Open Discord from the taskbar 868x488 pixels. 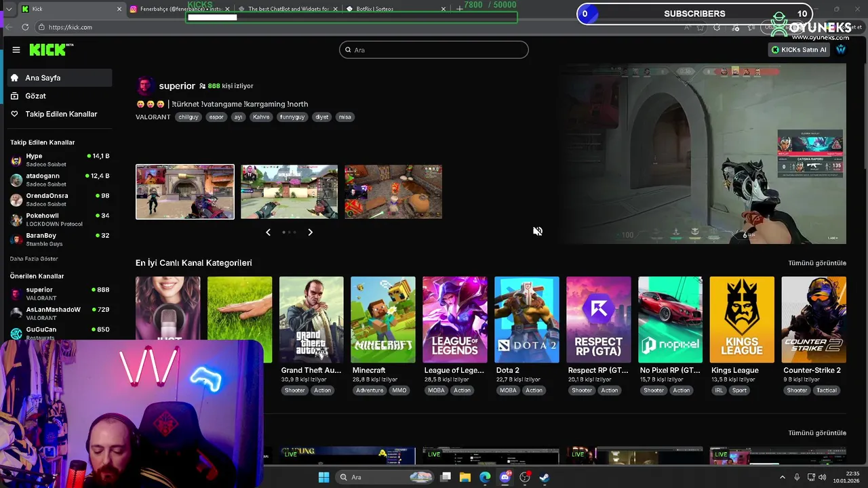click(505, 477)
